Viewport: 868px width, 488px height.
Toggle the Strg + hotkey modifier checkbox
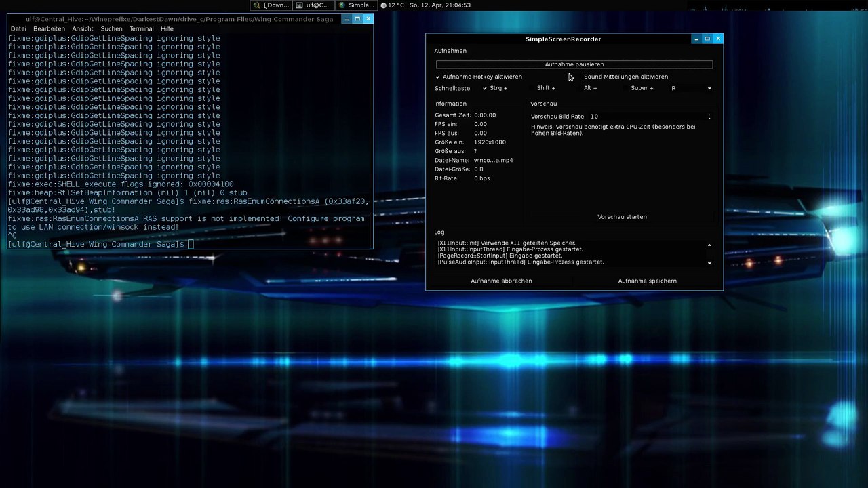click(495, 88)
